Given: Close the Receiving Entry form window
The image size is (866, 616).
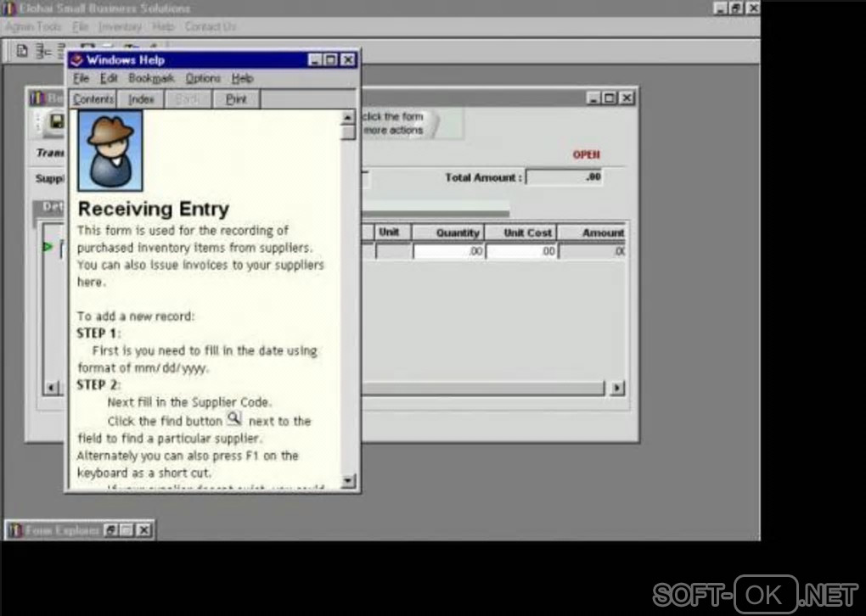Looking at the screenshot, I should point(627,98).
